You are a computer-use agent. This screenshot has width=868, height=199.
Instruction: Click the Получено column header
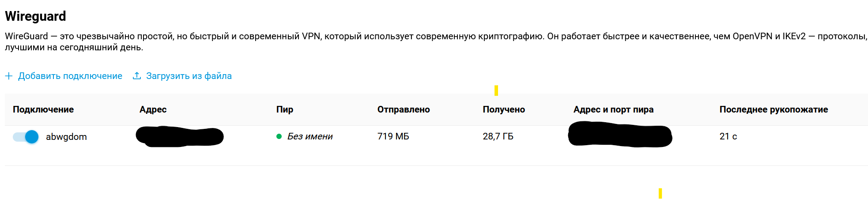point(504,109)
